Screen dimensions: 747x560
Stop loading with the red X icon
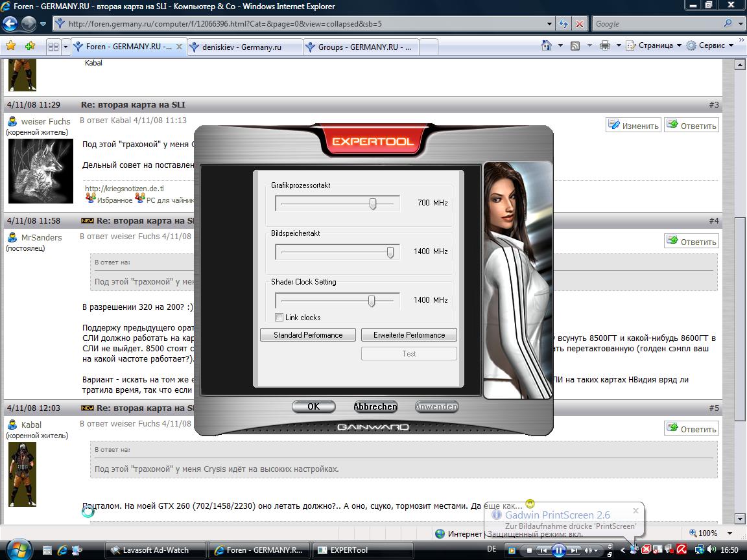click(579, 24)
